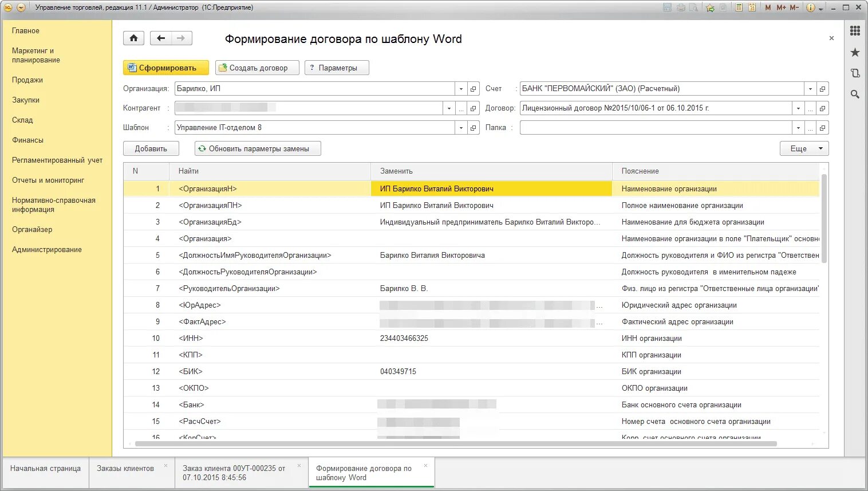The image size is (868, 491).
Task: Expand the Папка dropdown arrow
Action: pyautogui.click(x=798, y=128)
